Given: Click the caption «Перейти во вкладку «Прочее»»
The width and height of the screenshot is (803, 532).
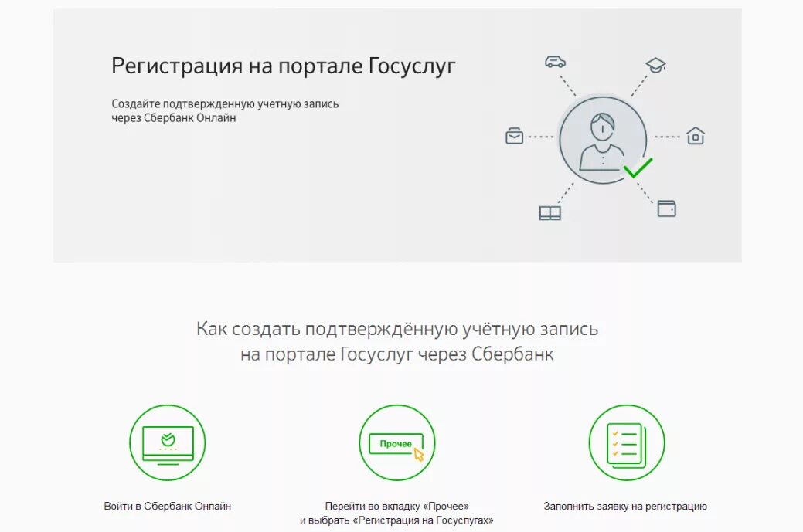Looking at the screenshot, I should [397, 507].
